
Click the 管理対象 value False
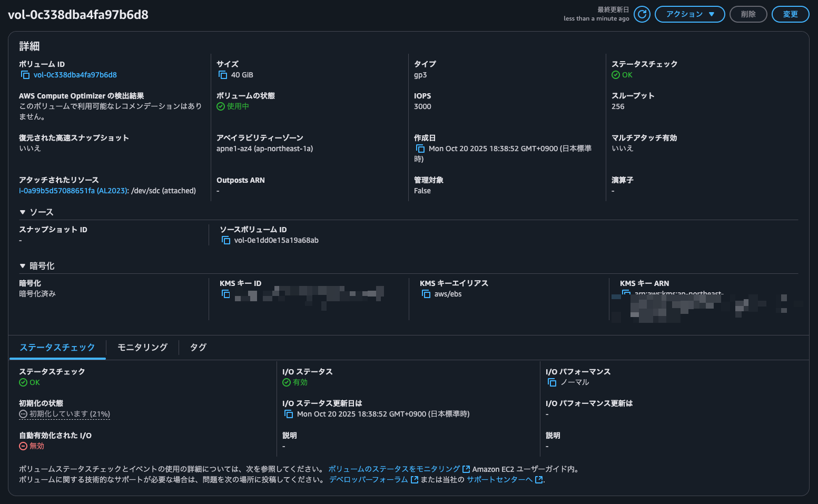(422, 191)
